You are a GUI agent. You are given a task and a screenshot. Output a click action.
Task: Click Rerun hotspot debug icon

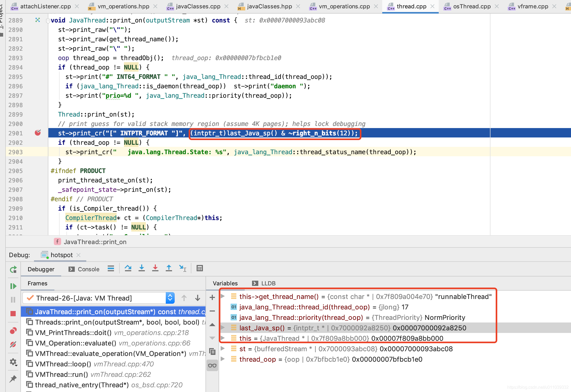pyautogui.click(x=13, y=269)
